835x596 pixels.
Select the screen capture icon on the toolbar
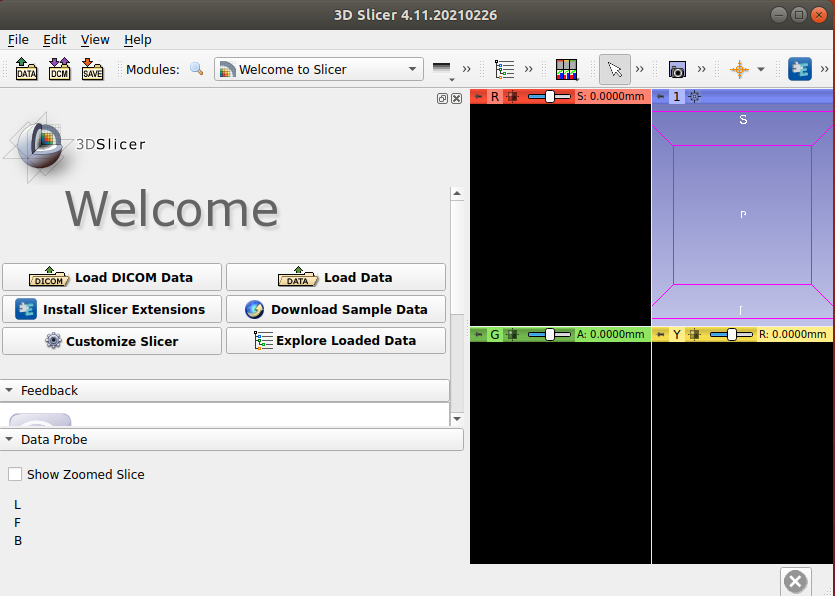pos(675,69)
